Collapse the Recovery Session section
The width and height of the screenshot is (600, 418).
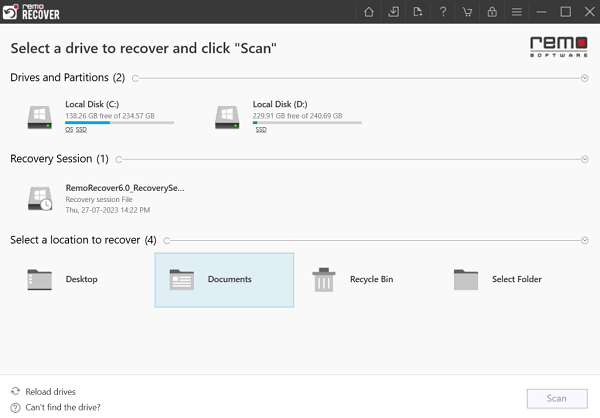pyautogui.click(x=585, y=159)
